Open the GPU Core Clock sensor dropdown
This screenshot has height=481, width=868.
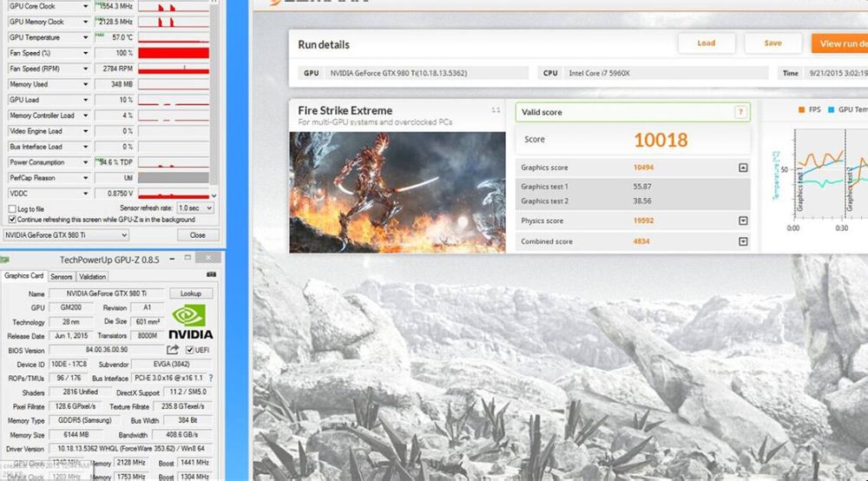pos(85,6)
